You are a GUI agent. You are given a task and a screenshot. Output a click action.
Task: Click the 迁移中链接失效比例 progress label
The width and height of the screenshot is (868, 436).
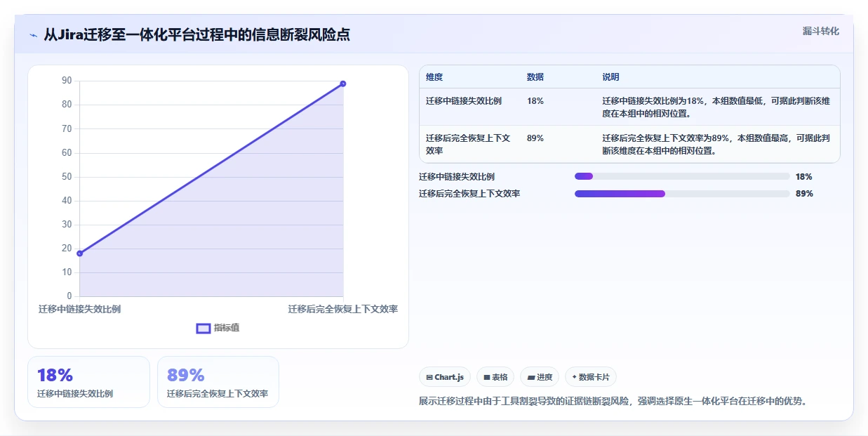(x=457, y=177)
